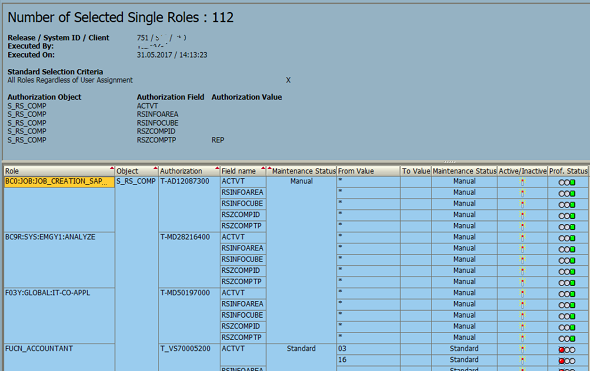
Task: Click traffic light in T-AD12087300 RSINFOAREA row
Action: [x=567, y=194]
